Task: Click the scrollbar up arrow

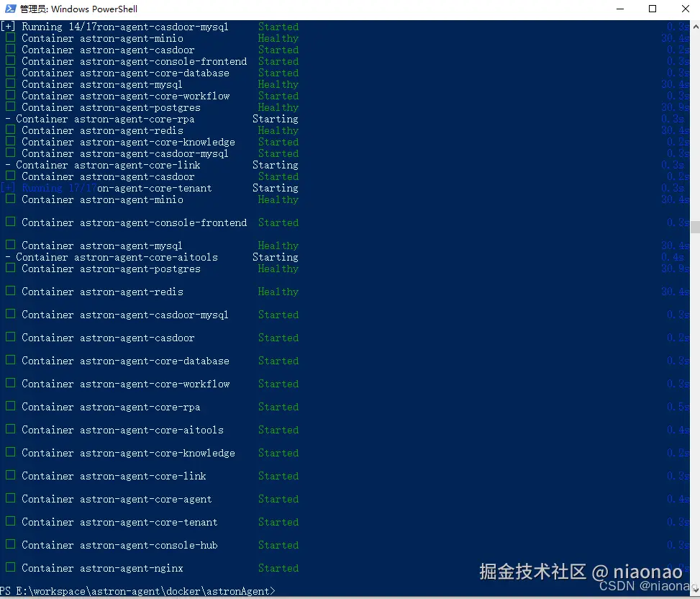Action: click(695, 27)
